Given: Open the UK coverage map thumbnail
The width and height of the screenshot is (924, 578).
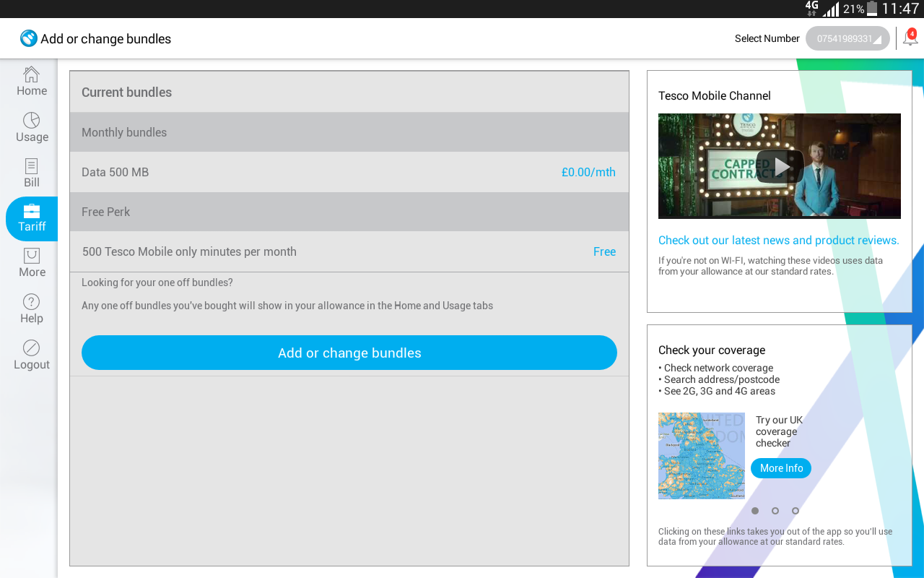Looking at the screenshot, I should [x=701, y=455].
